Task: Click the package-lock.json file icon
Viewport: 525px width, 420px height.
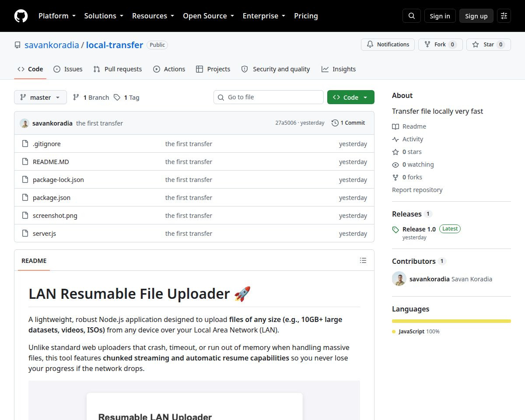Action: (25, 179)
